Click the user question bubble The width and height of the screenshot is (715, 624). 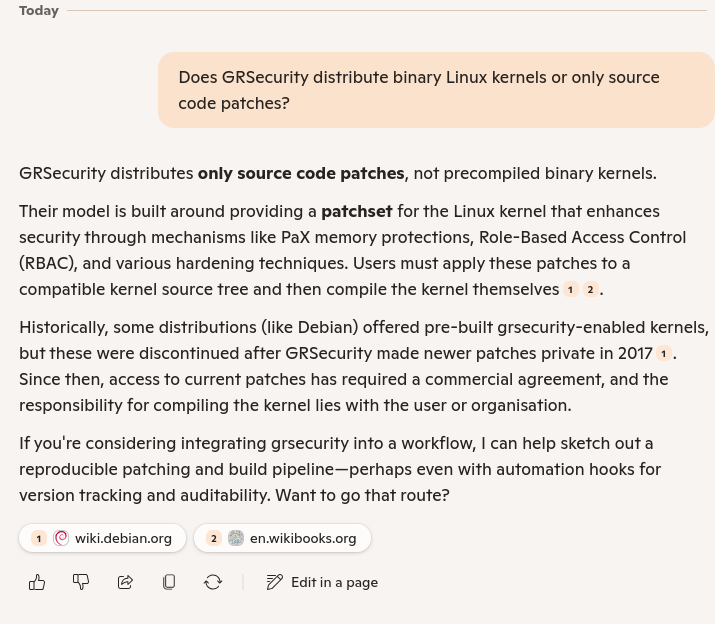point(436,90)
